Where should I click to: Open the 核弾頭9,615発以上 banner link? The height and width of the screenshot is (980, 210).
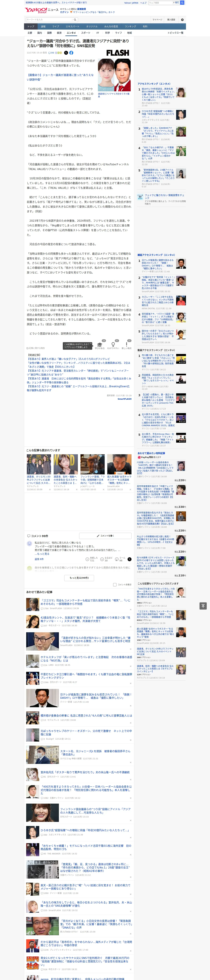[56, 2]
